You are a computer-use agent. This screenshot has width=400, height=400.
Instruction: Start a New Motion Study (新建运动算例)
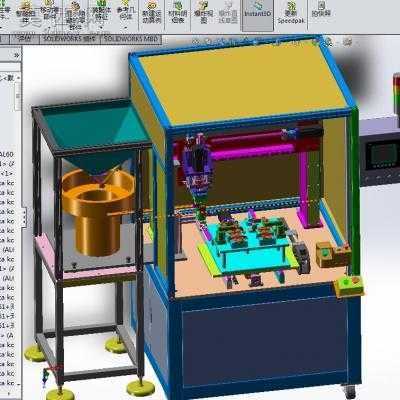152,13
